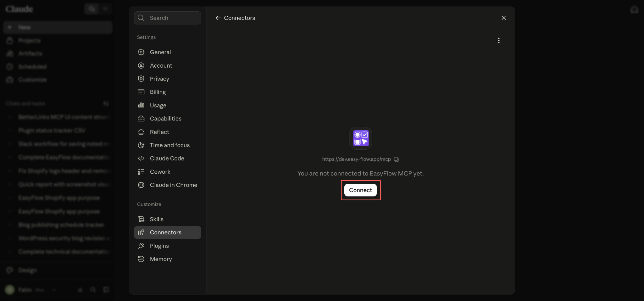Click the Connectors header title

(x=240, y=18)
